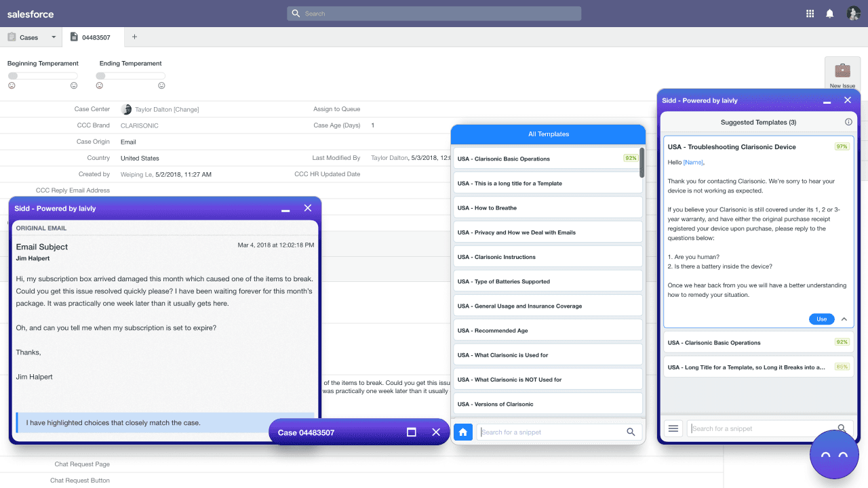868x488 pixels.
Task: Click the round Sidd bot face button
Action: [835, 454]
